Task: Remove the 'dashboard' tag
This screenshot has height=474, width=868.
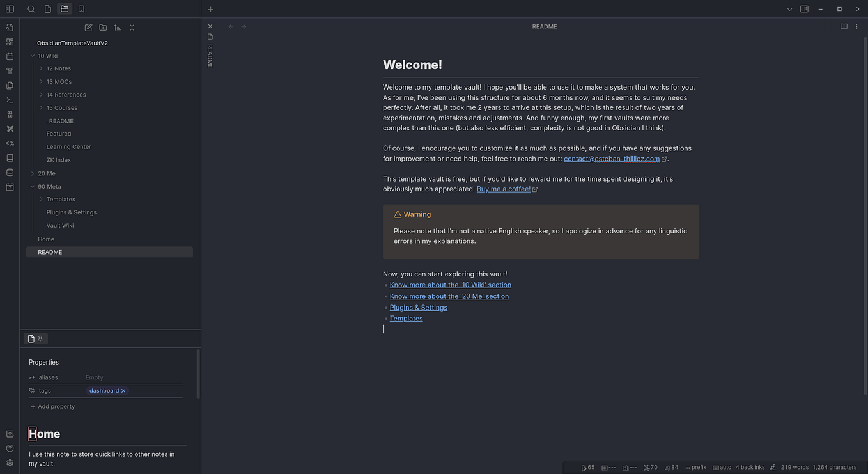Action: click(x=123, y=390)
